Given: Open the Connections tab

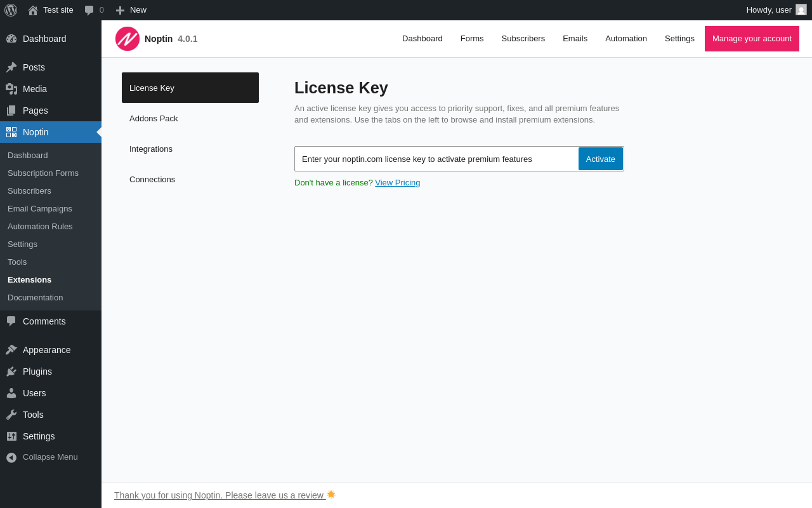Looking at the screenshot, I should [152, 179].
